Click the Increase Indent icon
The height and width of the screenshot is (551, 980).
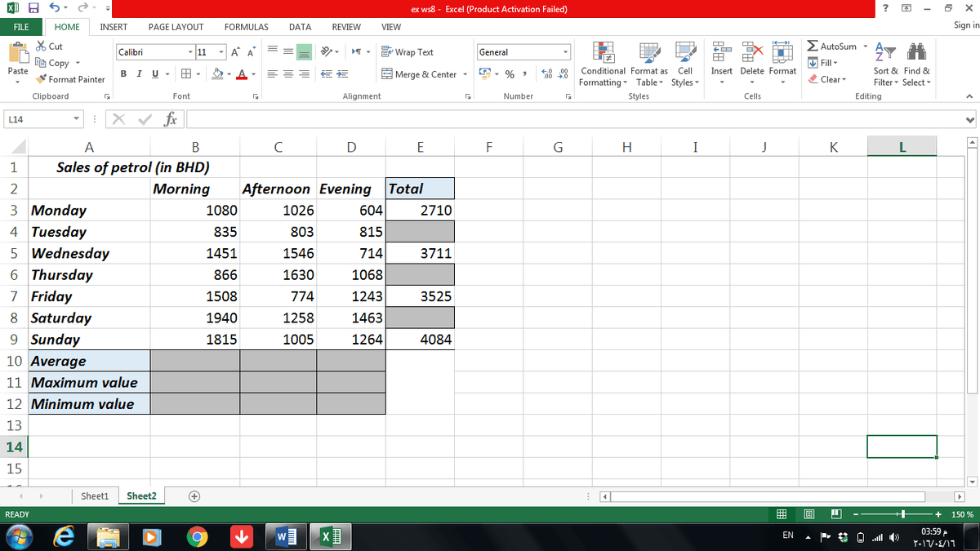click(343, 74)
